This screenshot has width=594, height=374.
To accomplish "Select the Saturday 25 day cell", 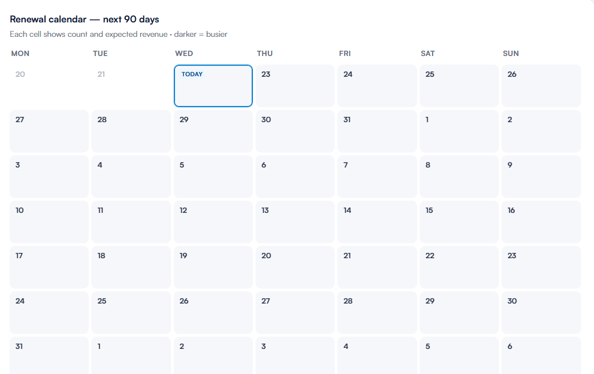I will click(x=459, y=86).
